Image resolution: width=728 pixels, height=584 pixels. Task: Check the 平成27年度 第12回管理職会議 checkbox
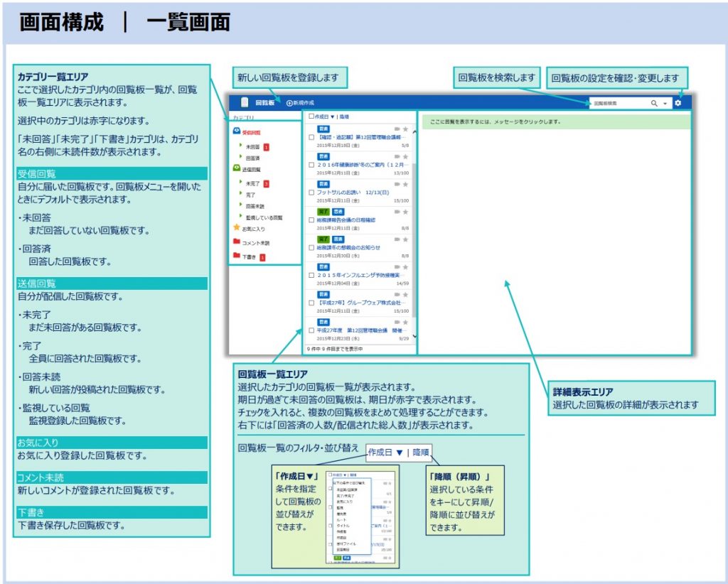pyautogui.click(x=311, y=330)
